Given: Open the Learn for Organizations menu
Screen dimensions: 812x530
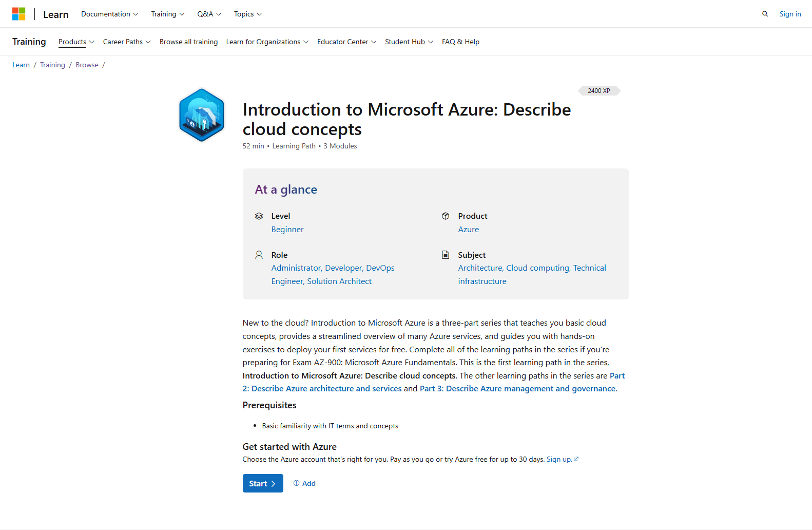Looking at the screenshot, I should coord(267,42).
